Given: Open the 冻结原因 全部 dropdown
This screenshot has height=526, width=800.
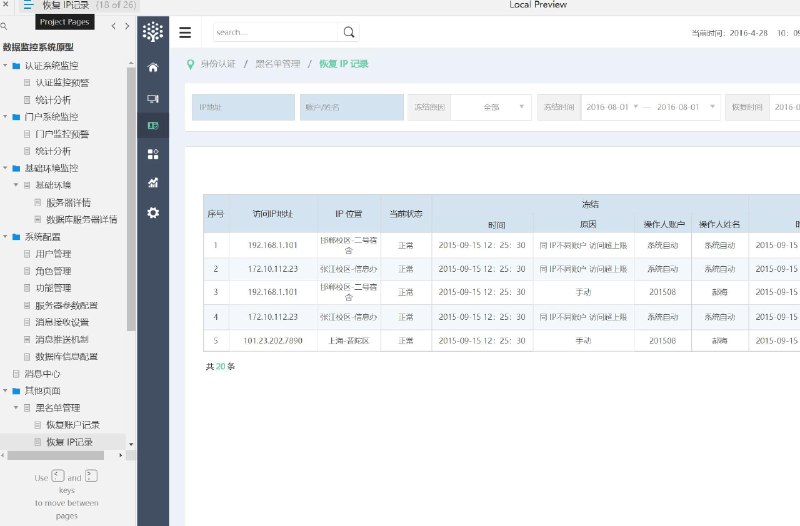Looking at the screenshot, I should (491, 107).
